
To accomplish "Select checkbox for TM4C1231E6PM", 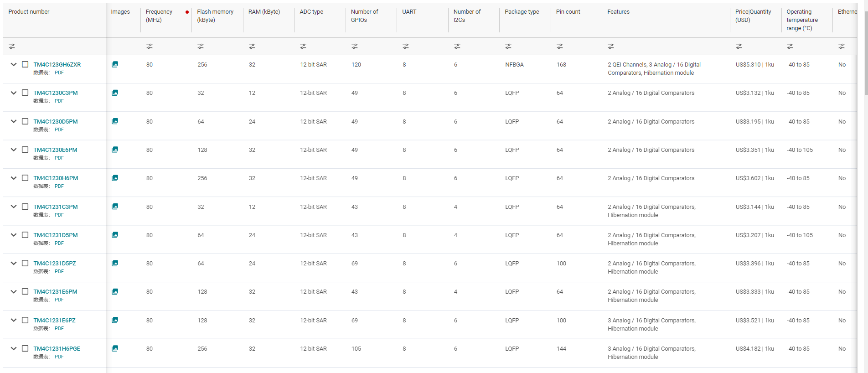I will point(25,292).
